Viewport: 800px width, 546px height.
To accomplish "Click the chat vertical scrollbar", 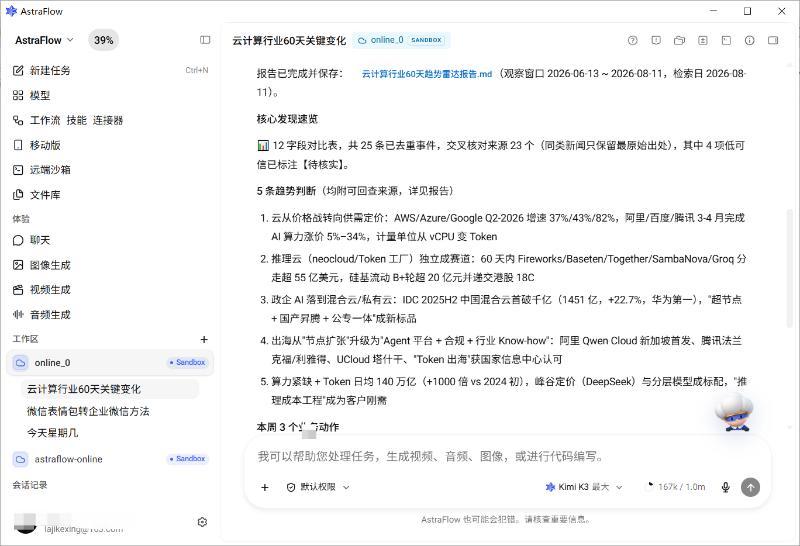I will tap(790, 268).
